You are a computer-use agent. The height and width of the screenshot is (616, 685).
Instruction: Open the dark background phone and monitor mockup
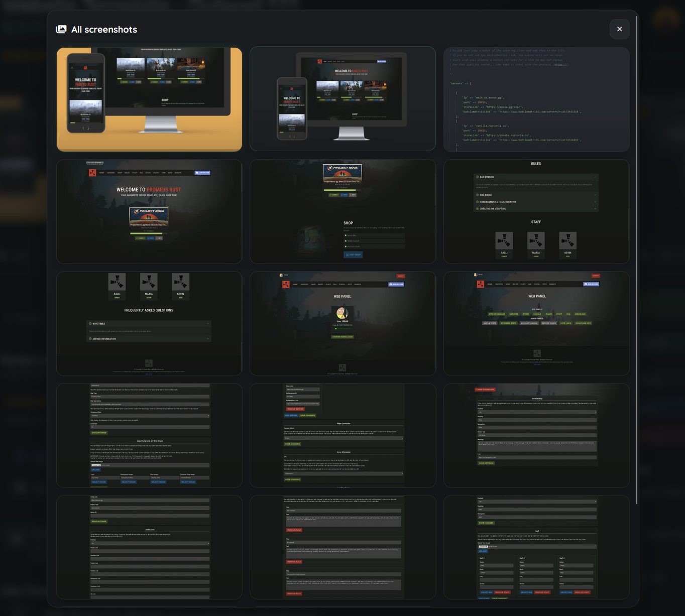coord(342,99)
